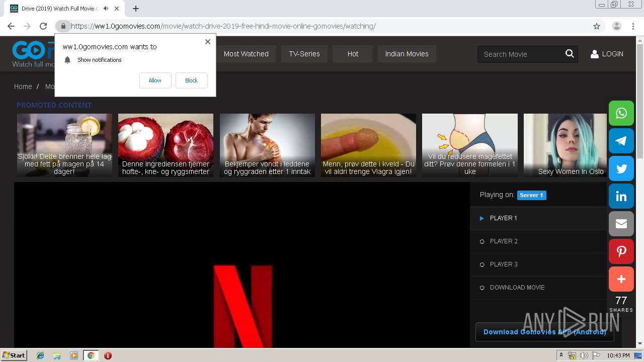This screenshot has width=644, height=362.
Task: Click volume icon in system tray
Action: coord(584,355)
